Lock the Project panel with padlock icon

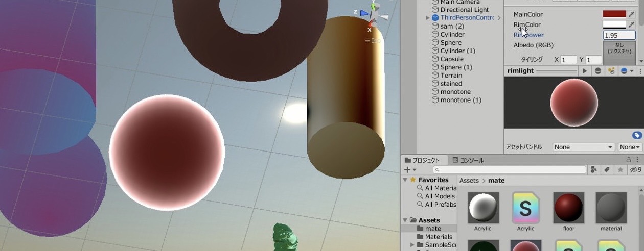pyautogui.click(x=629, y=160)
